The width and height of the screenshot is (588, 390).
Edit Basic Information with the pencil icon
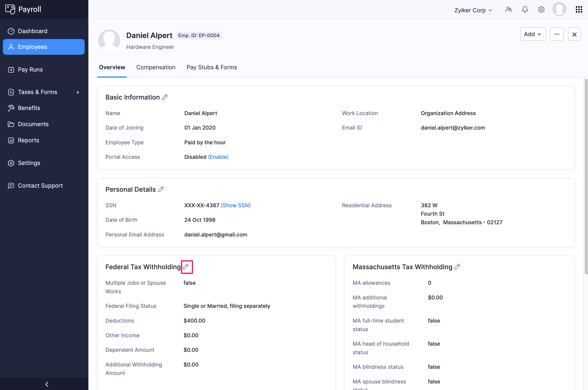coord(165,97)
